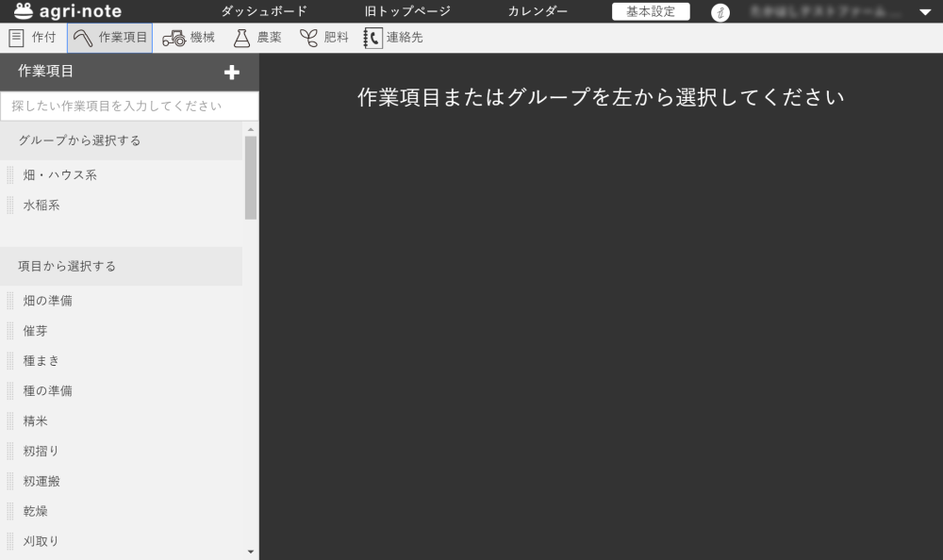Click the 作業項目 search input field
Image resolution: width=943 pixels, height=560 pixels.
coord(128,106)
